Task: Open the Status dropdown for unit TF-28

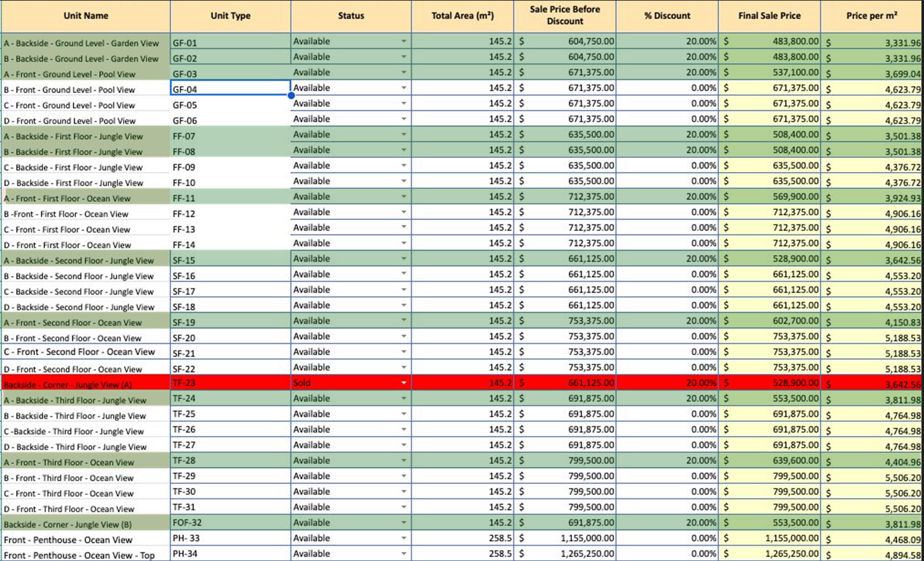Action: click(404, 460)
